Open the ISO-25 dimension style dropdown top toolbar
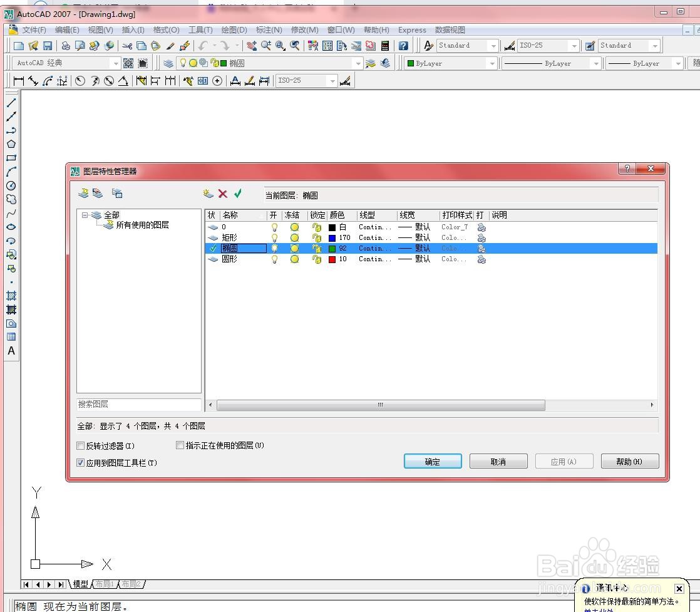Screen dimensions: 700x612 pyautogui.click(x=574, y=46)
